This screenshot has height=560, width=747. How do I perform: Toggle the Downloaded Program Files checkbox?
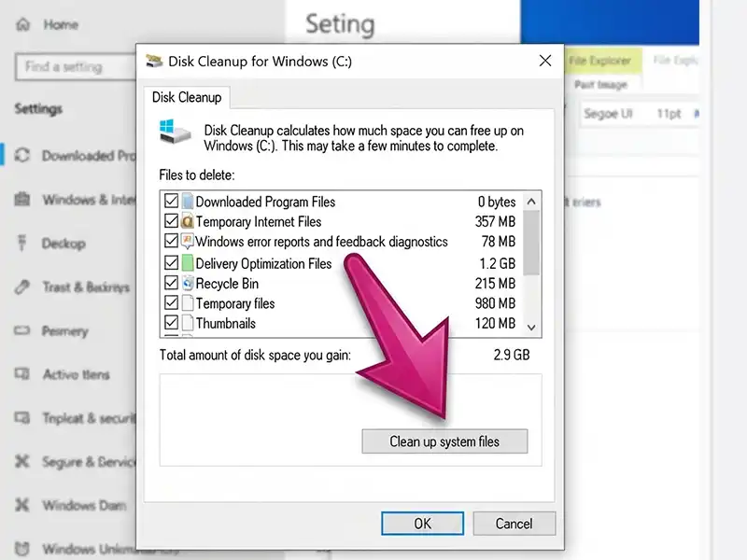click(x=171, y=201)
